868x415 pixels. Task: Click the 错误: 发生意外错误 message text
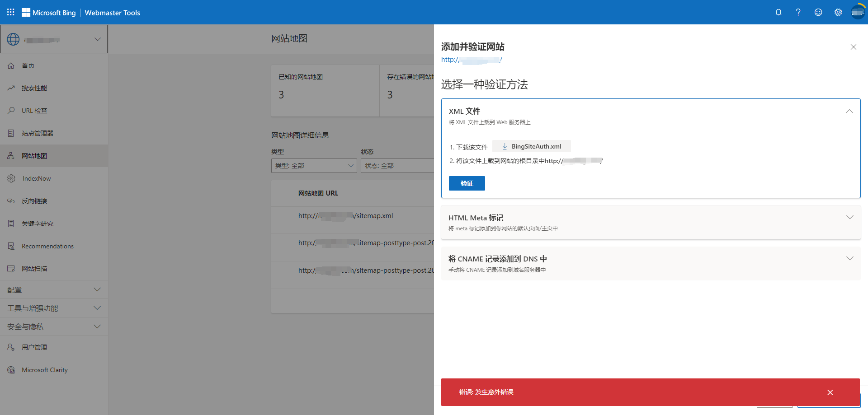tap(486, 392)
